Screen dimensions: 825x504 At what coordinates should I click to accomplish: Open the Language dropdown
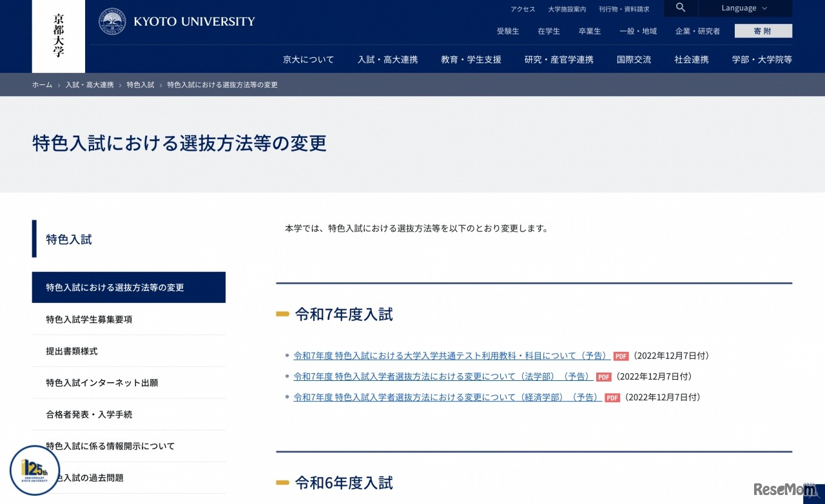[x=744, y=8]
